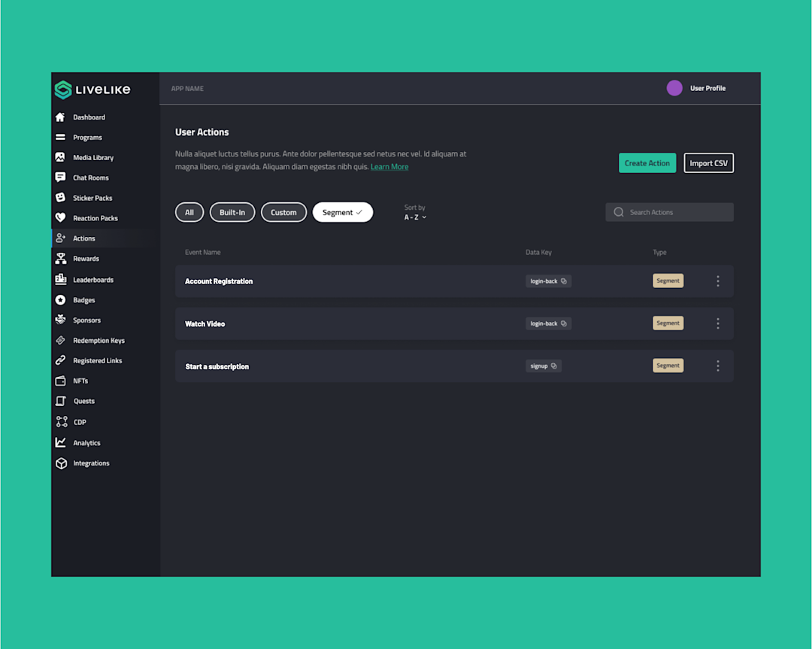812x649 pixels.
Task: Go to Leaderboards section
Action: [x=93, y=280]
